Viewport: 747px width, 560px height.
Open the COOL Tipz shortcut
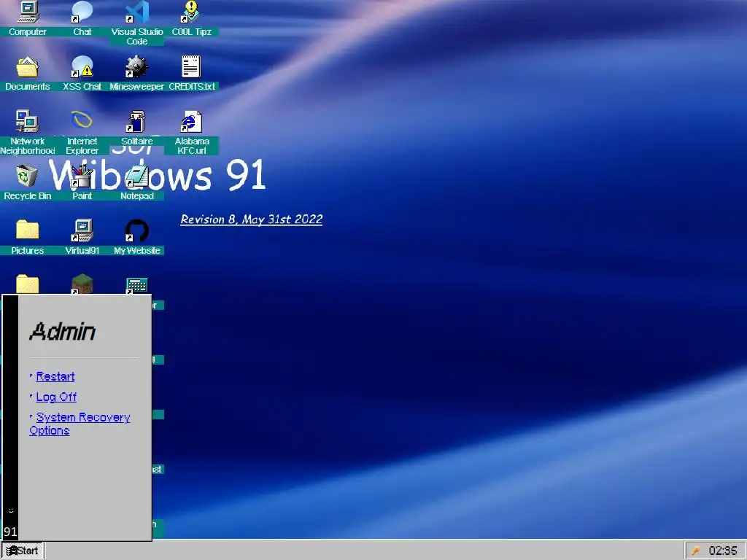click(192, 19)
